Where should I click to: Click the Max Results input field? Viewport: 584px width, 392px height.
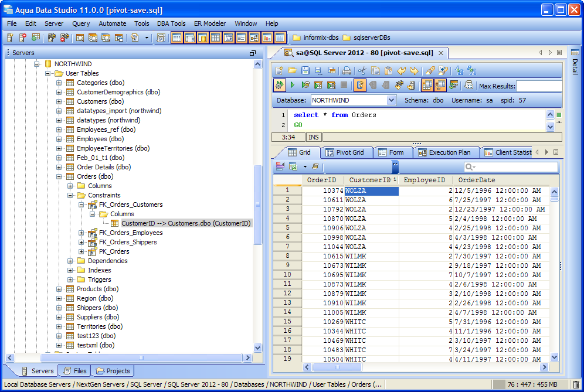click(x=539, y=86)
